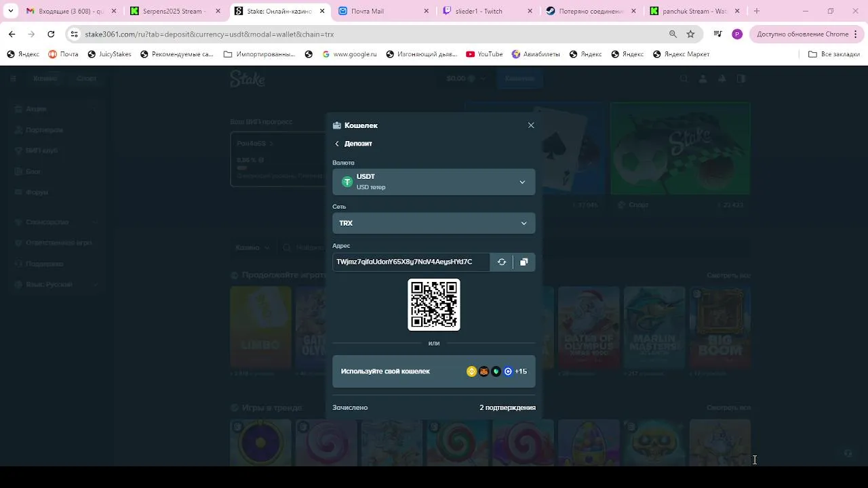
Task: Open Рекомендуемые са... bookmark
Action: pos(176,54)
